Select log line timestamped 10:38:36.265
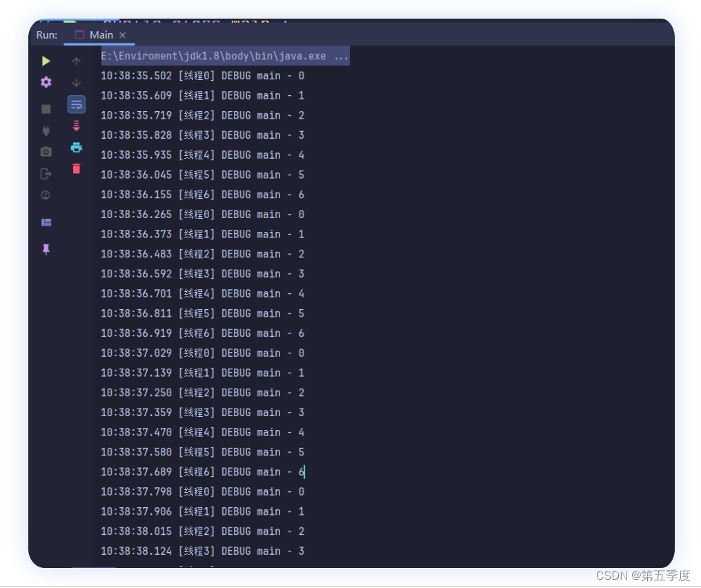 (203, 215)
